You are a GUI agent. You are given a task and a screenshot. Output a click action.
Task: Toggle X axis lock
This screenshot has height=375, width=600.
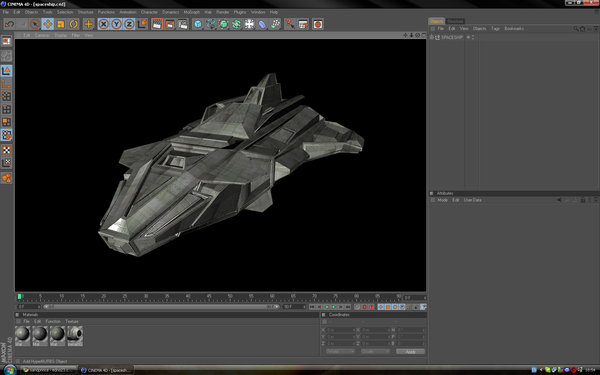point(103,24)
